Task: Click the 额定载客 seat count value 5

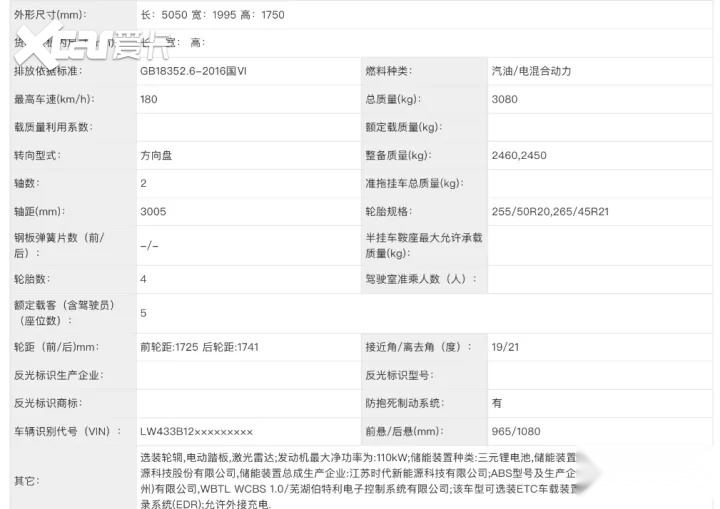Action: (144, 313)
